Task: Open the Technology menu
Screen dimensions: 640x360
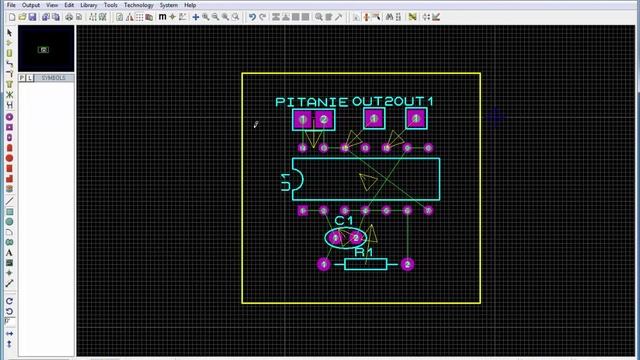Action: tap(139, 5)
